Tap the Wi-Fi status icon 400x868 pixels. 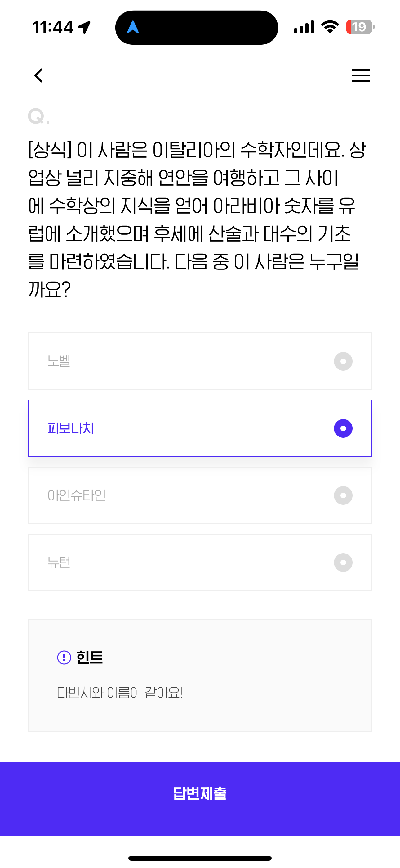[330, 27]
